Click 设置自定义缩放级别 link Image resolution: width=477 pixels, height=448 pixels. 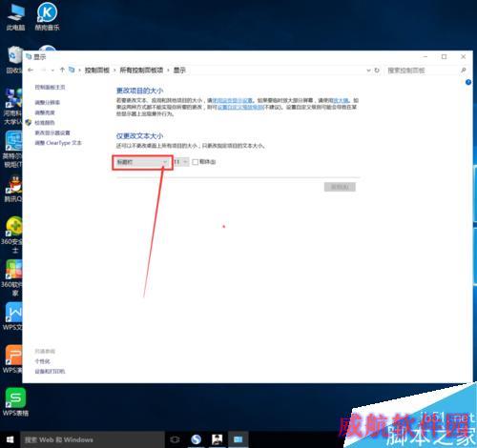coord(240,107)
